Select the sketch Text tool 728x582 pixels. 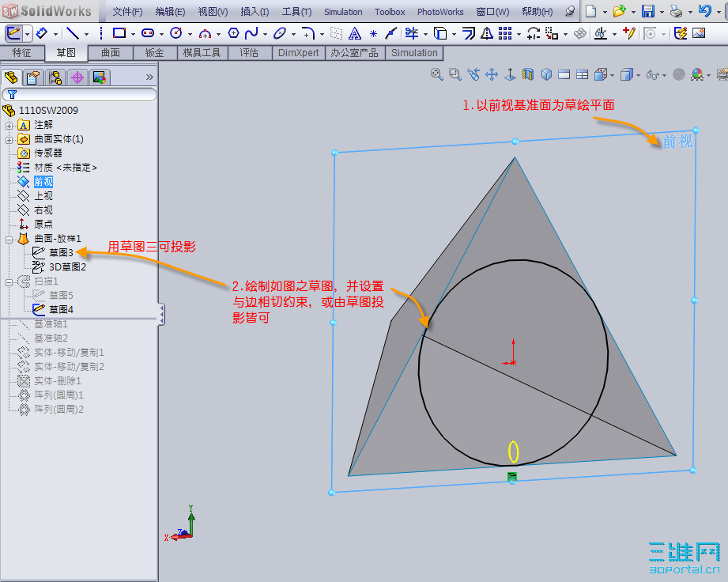(x=355, y=33)
